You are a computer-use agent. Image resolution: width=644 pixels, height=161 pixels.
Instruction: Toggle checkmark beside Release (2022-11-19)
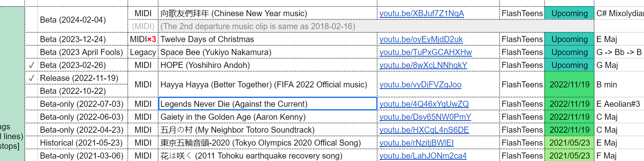tap(31, 78)
